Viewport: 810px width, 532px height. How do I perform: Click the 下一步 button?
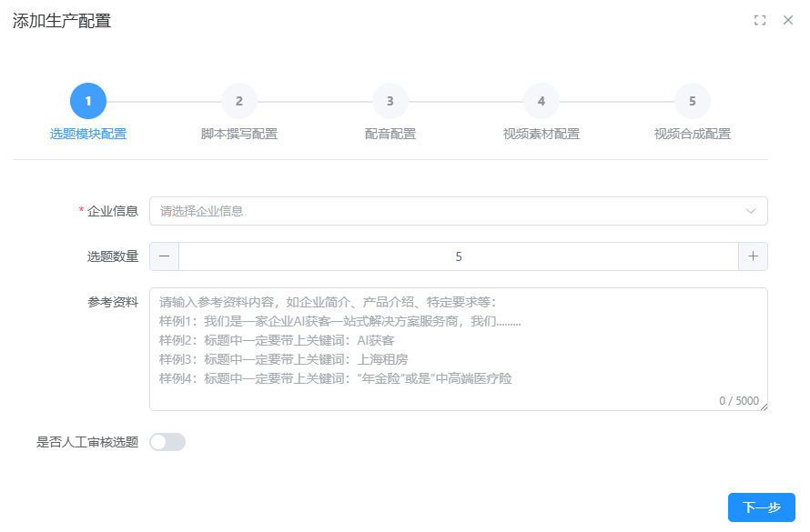coord(761,507)
